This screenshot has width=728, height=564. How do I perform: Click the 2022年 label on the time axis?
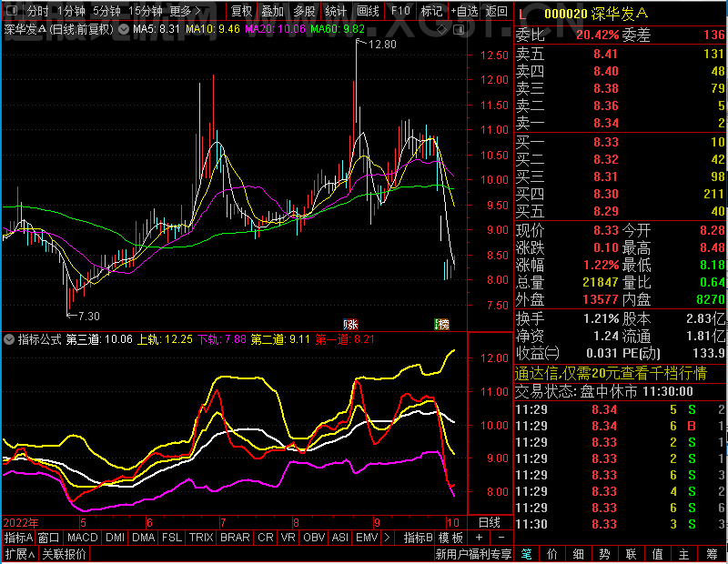coord(21,523)
